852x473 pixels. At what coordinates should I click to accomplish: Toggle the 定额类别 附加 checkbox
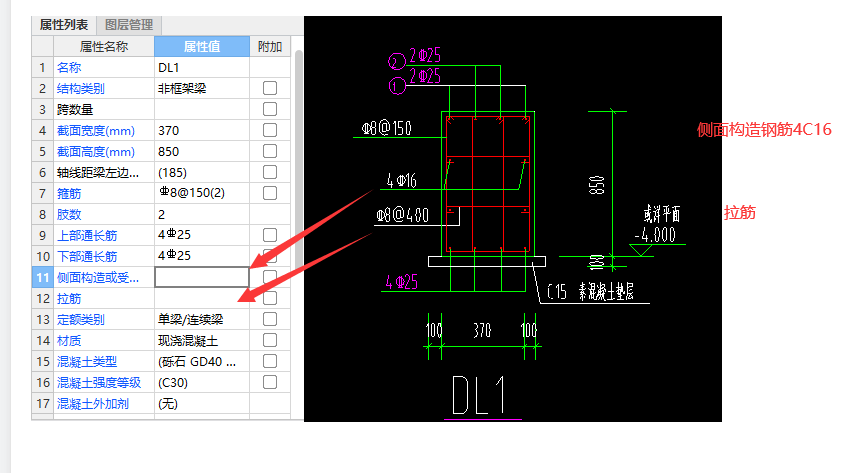tap(270, 319)
